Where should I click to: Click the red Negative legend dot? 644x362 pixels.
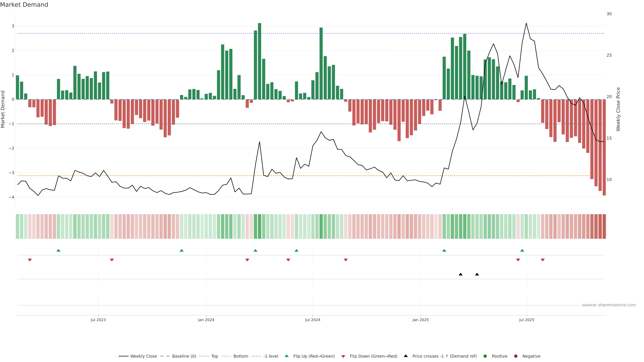(x=516, y=356)
